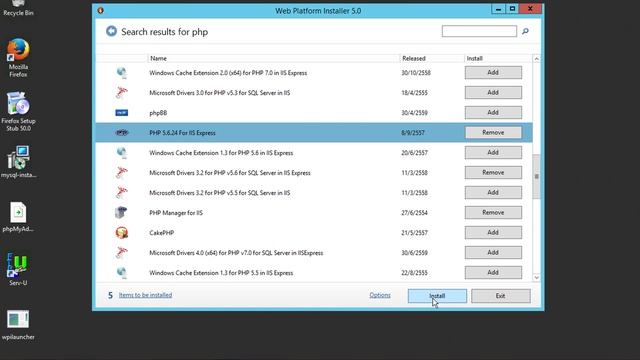
Task: Click the Web Platform Installer title bar icon
Action: coord(100,11)
